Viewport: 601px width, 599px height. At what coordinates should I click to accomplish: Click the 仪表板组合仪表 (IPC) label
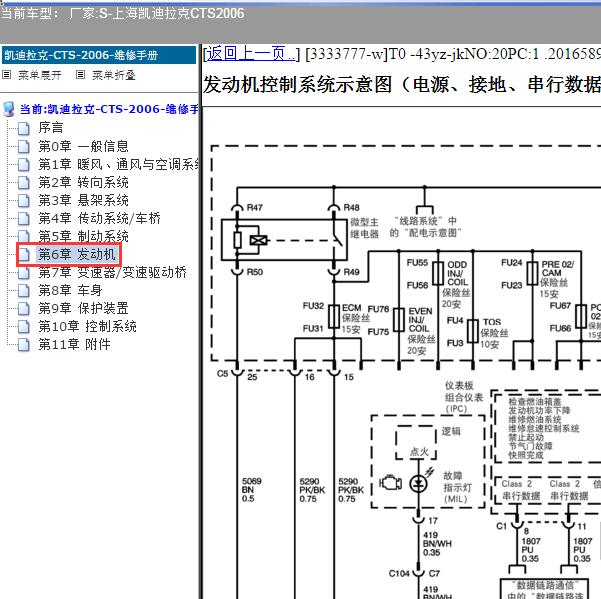point(463,397)
